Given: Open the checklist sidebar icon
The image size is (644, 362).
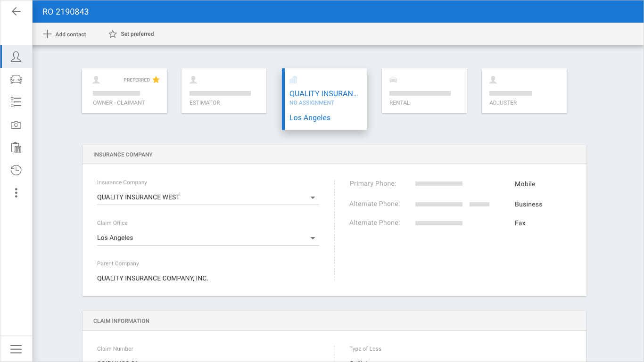Looking at the screenshot, I should coord(16,102).
